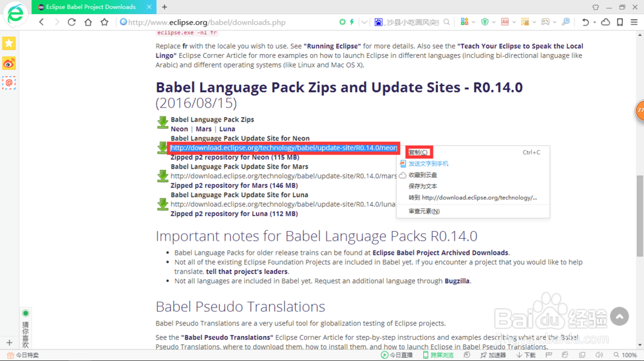
Task: Expand dropdown next to extensions grid icon
Action: (x=473, y=22)
